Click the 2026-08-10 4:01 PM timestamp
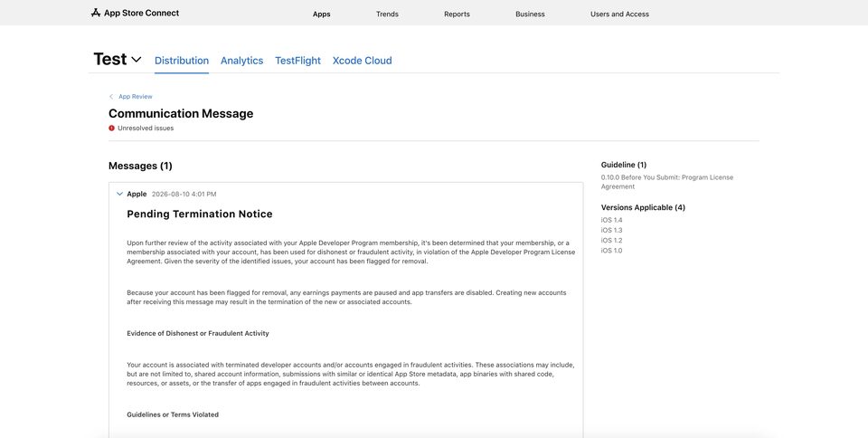 point(184,194)
